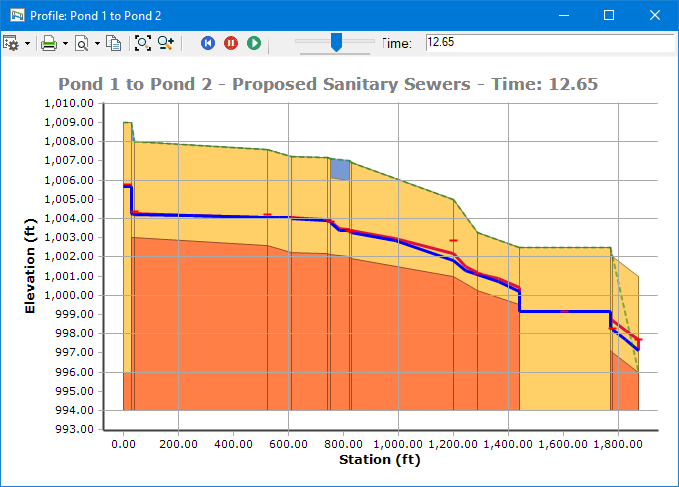This screenshot has height=487, width=679.
Task: Expand the Print Preview dropdown arrow
Action: coord(97,43)
